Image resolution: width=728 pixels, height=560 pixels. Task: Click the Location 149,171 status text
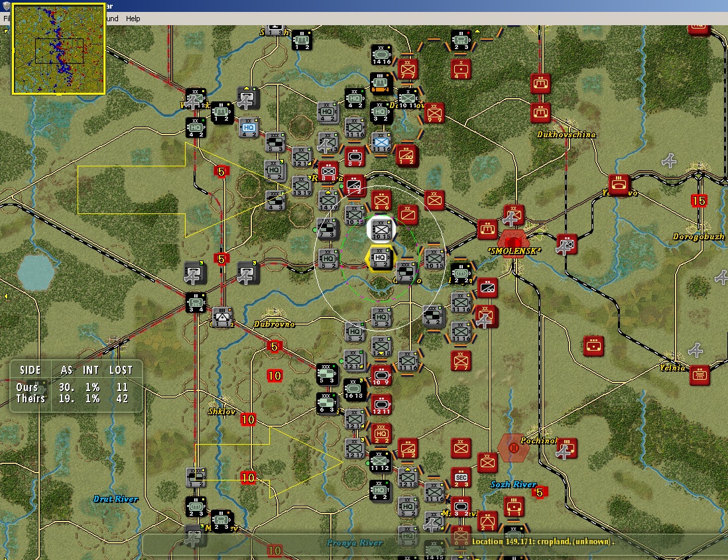click(x=543, y=541)
